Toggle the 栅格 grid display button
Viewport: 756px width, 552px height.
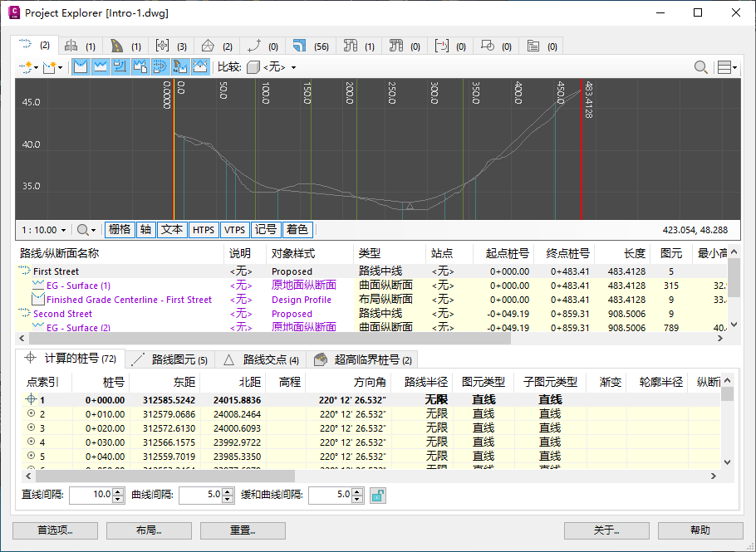119,229
